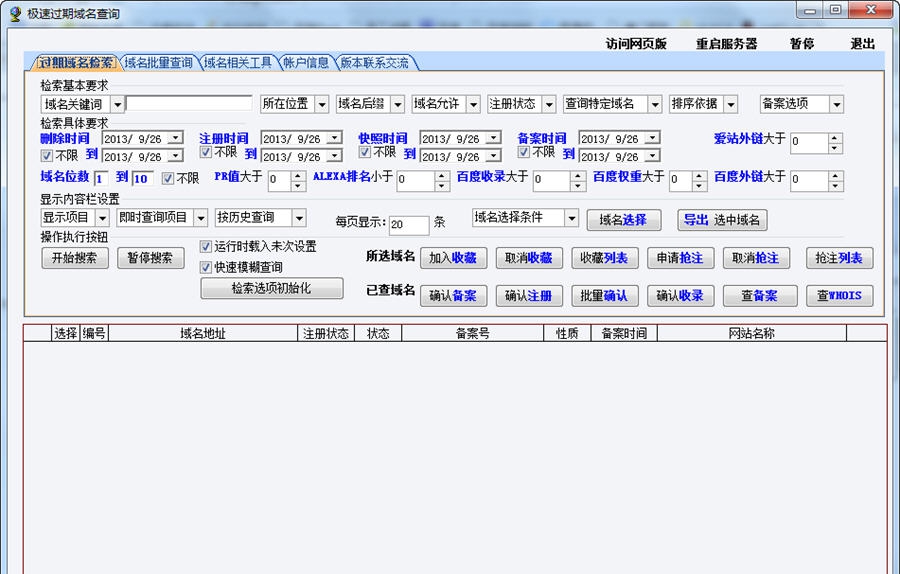Click 确认备案 button
Viewport: 900px width, 574px height.
point(453,296)
